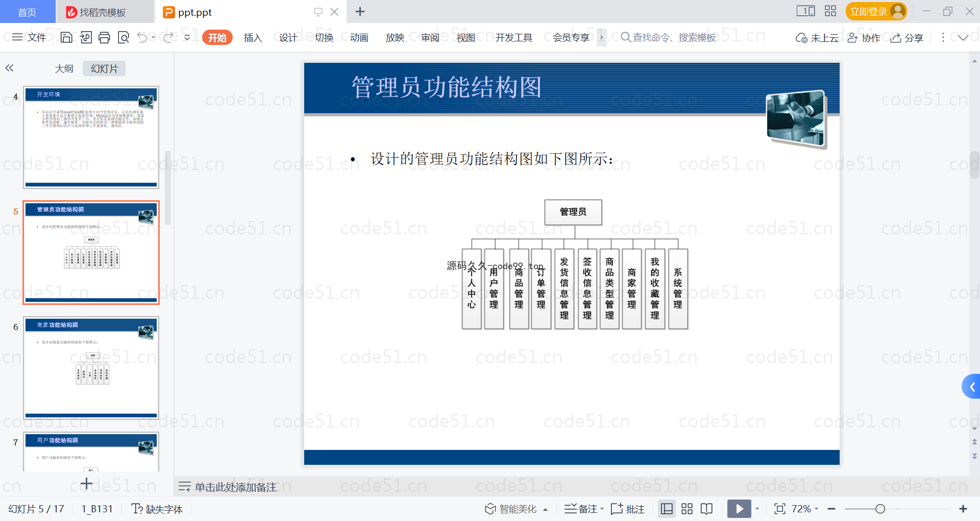Click the zoom in plus button
The height and width of the screenshot is (521, 980).
(x=963, y=509)
